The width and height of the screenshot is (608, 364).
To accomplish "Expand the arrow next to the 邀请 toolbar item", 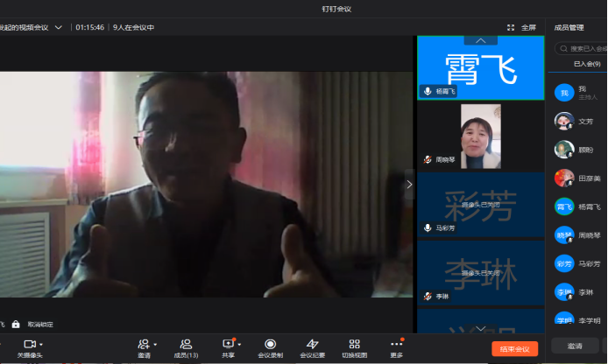I will coord(155,344).
